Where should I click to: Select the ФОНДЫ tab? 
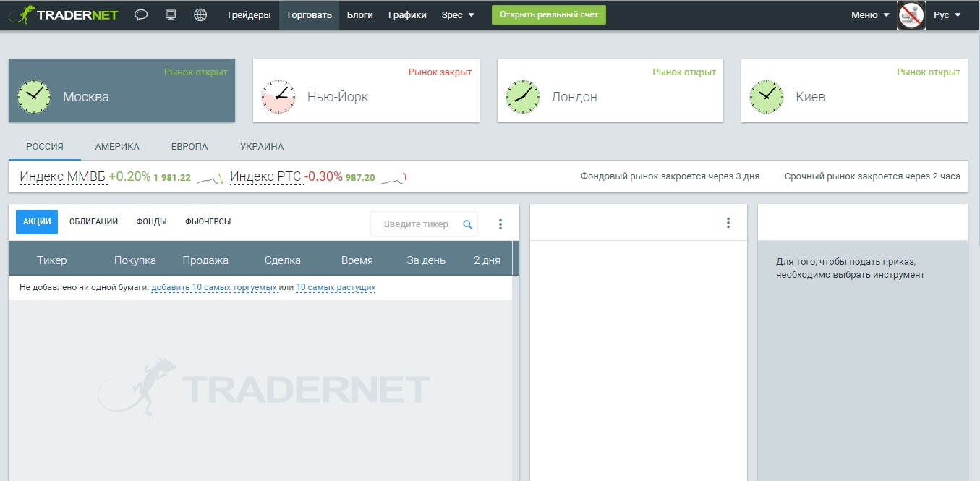click(151, 221)
